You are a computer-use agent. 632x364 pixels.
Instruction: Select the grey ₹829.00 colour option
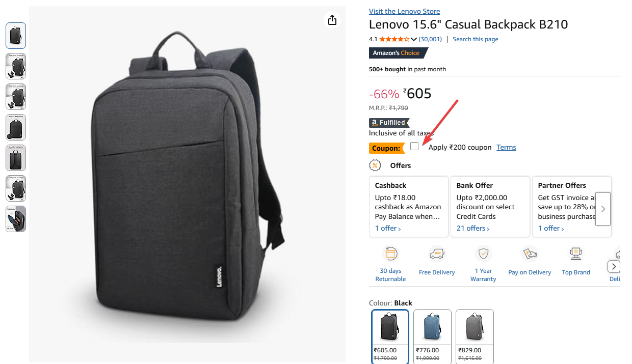point(475,337)
